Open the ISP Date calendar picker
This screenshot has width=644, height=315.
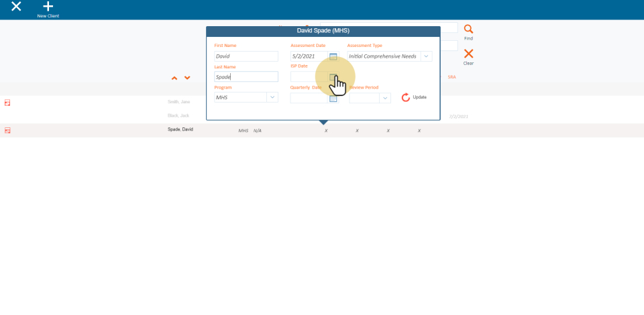pos(333,77)
